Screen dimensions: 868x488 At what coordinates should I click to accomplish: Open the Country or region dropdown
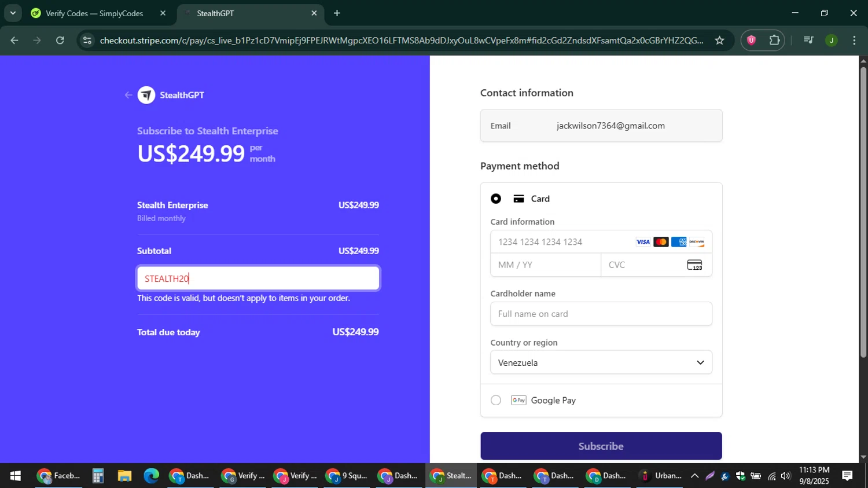tap(601, 362)
